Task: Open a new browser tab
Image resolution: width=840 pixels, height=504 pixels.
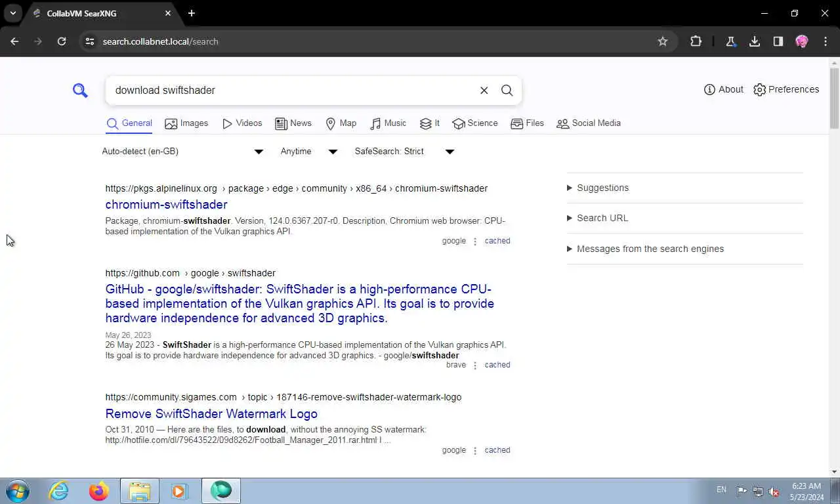Action: click(192, 13)
